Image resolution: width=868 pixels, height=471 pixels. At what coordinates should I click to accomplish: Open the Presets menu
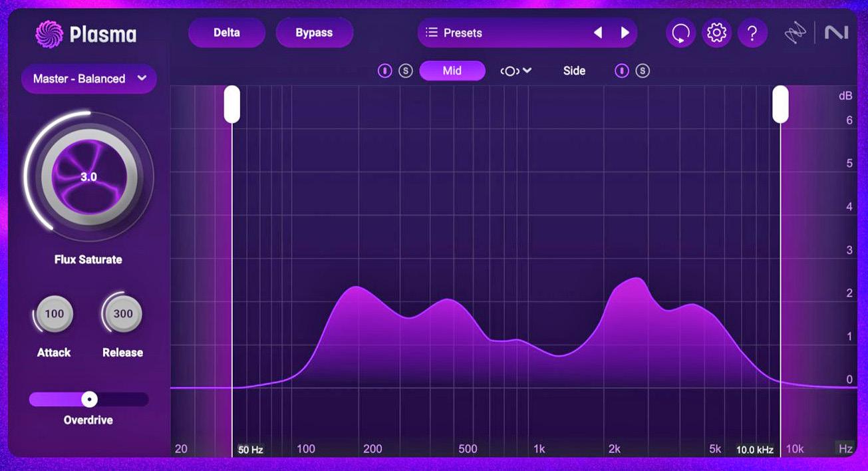(x=527, y=33)
